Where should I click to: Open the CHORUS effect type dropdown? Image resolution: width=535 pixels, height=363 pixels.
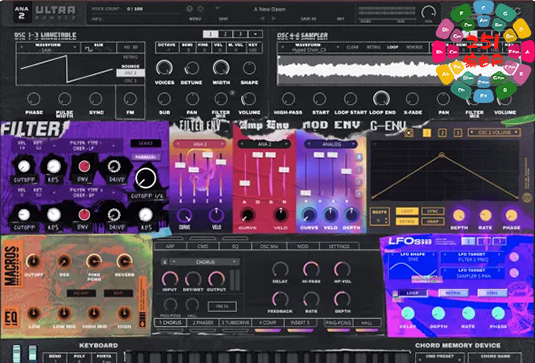(205, 262)
